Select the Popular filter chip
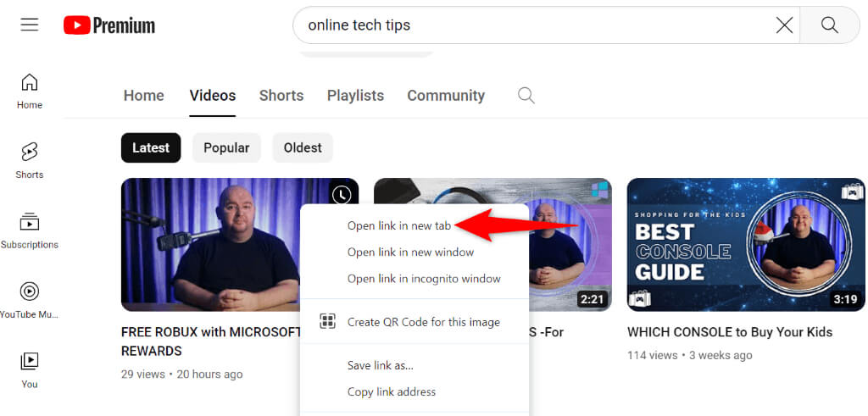 pyautogui.click(x=226, y=147)
